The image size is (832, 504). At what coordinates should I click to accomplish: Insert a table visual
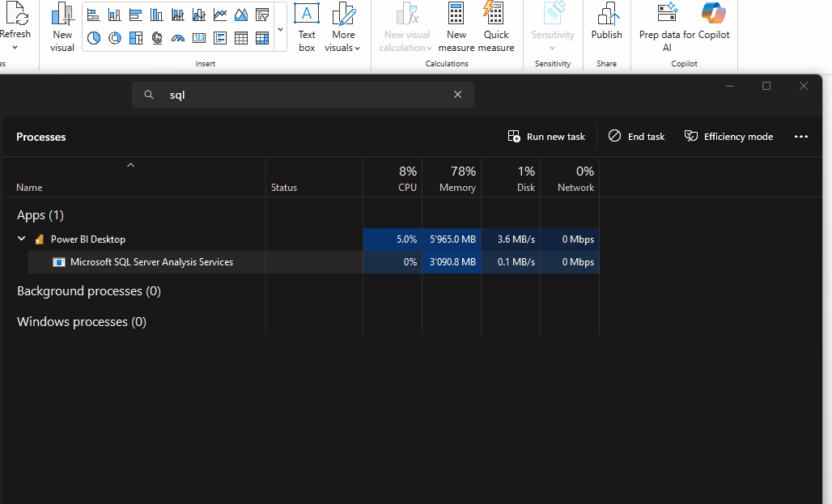pyautogui.click(x=241, y=38)
